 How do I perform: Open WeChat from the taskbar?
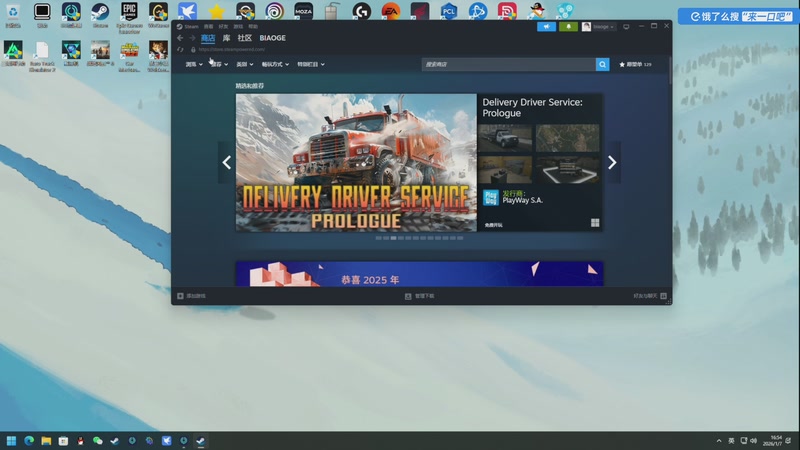[97, 441]
